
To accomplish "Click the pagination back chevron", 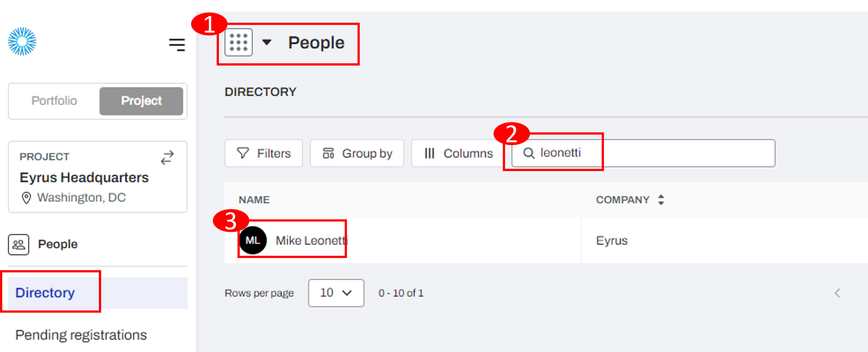I will click(838, 293).
